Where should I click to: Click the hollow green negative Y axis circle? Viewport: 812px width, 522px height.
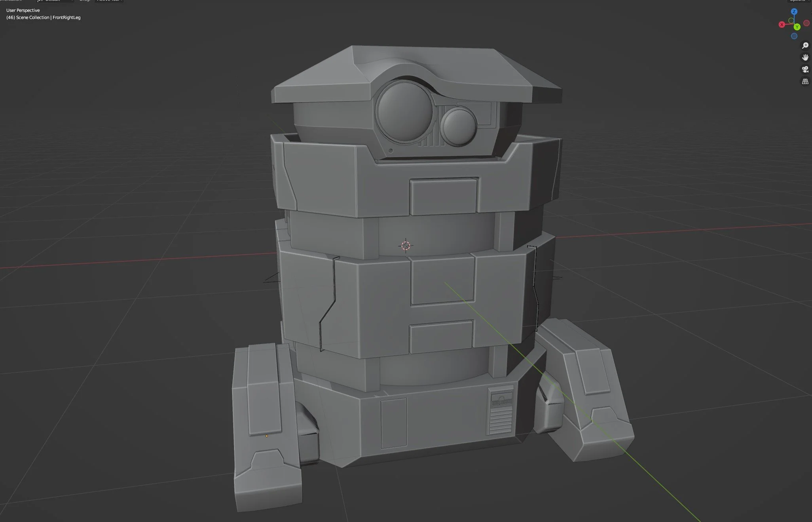click(791, 21)
